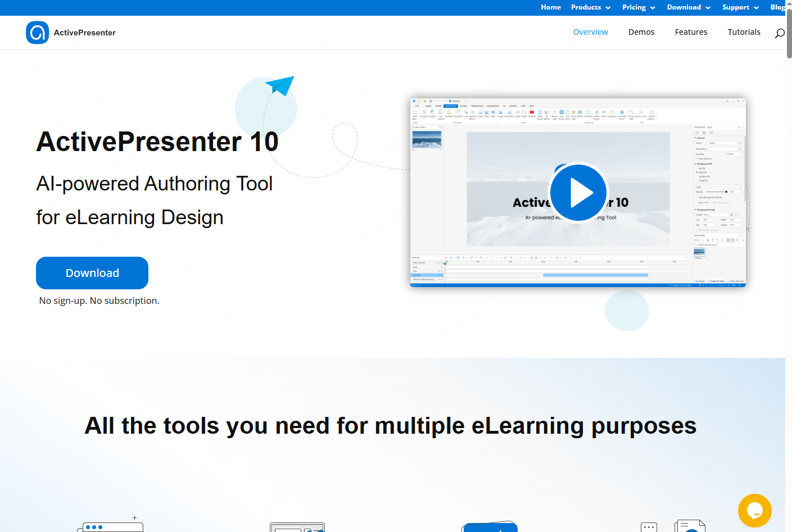
Task: Play the ActivePresenter 10 intro video
Action: [x=578, y=193]
